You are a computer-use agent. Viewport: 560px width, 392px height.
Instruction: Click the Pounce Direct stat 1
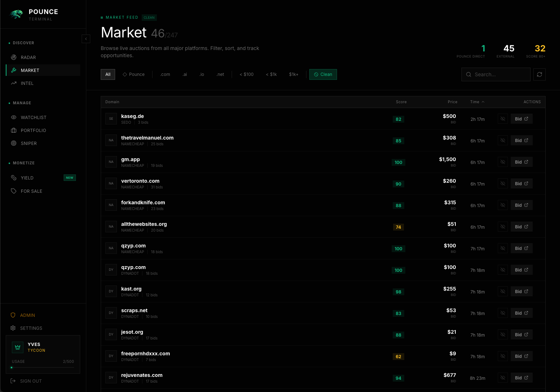pyautogui.click(x=471, y=51)
